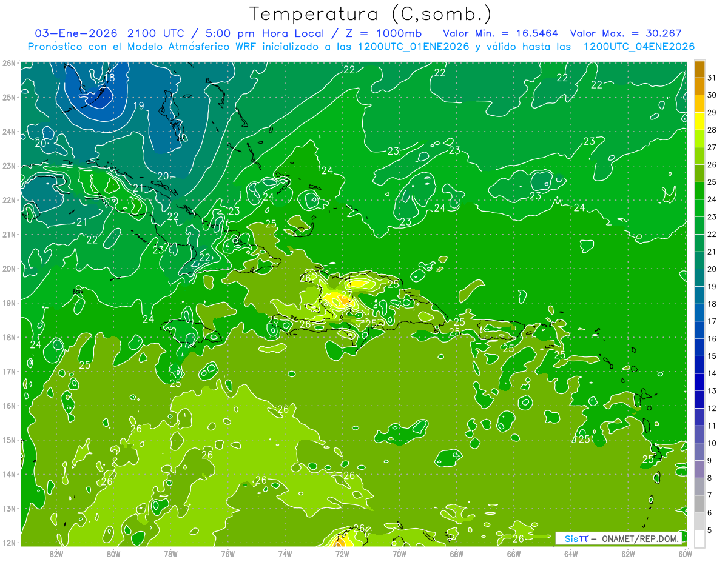Pick the lime 27 swatch on color scale
This screenshot has width=728, height=562.
pos(699,139)
